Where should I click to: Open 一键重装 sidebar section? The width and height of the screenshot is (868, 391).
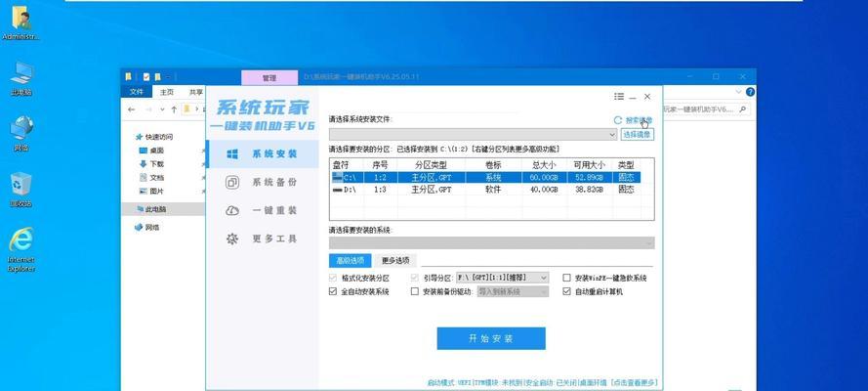click(x=263, y=210)
